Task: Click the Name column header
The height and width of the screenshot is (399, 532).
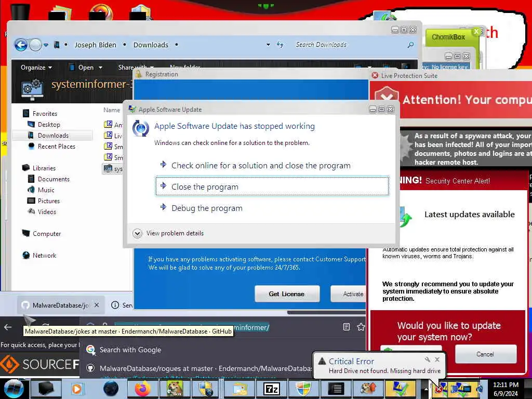Action: [112, 110]
